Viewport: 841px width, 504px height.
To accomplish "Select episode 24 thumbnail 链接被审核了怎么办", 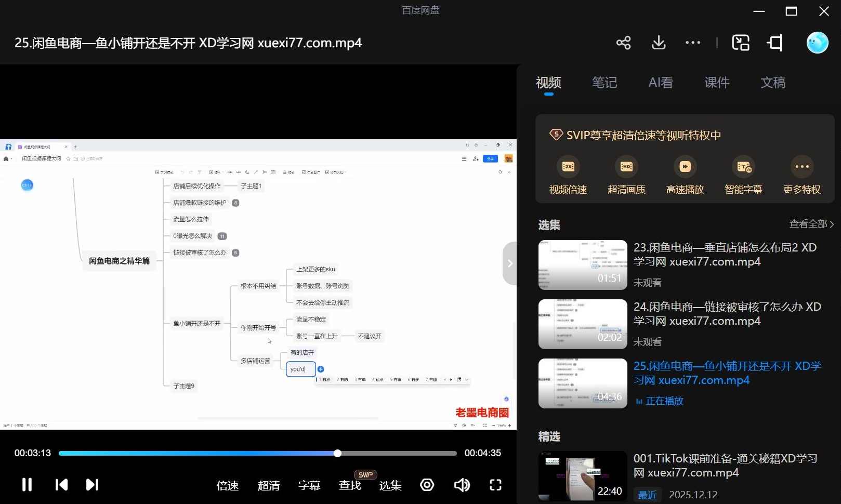I will 582,324.
